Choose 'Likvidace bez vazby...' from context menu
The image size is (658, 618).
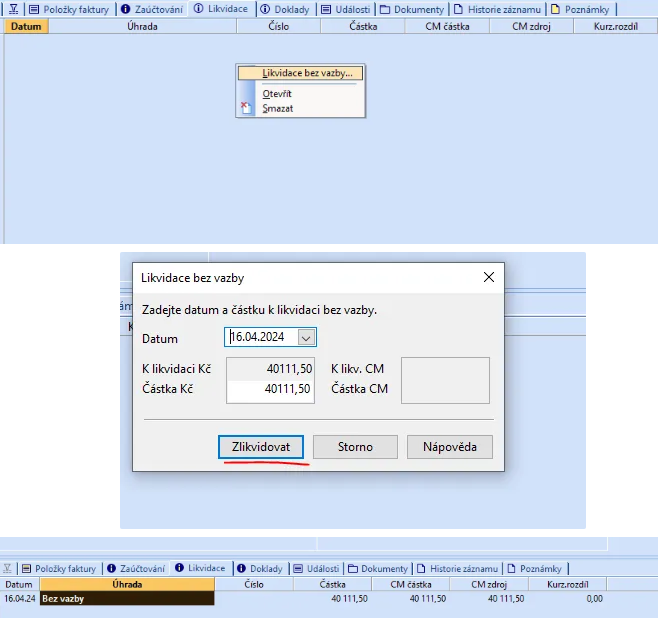300,73
